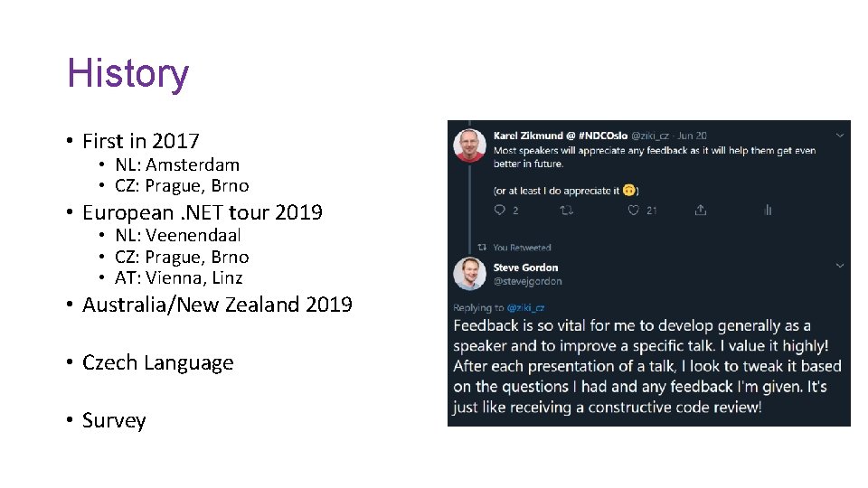Click the Karel Zikmund @ #NDCOslo name
This screenshot has height=488, width=868.
click(560, 136)
